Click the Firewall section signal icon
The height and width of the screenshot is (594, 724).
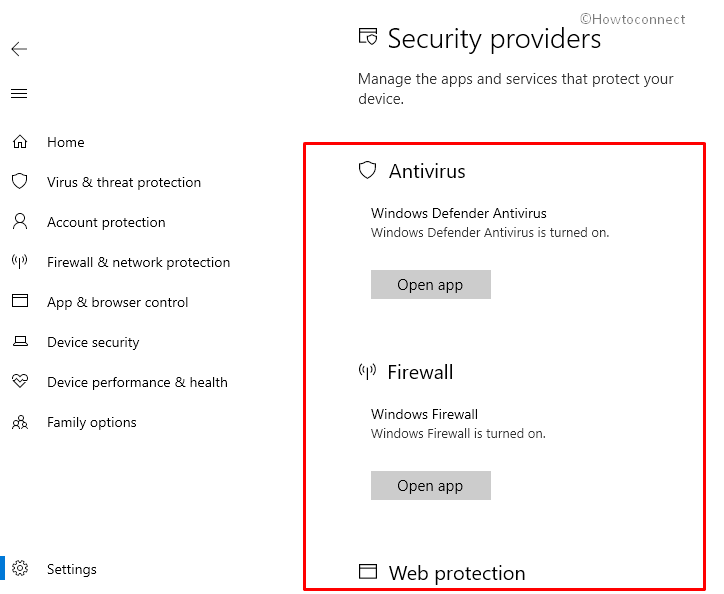coord(367,372)
